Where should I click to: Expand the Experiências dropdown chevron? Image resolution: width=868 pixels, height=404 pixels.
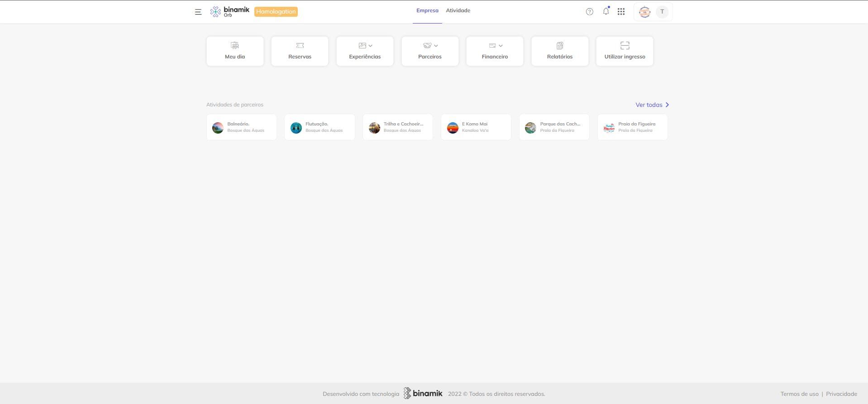[x=371, y=46]
